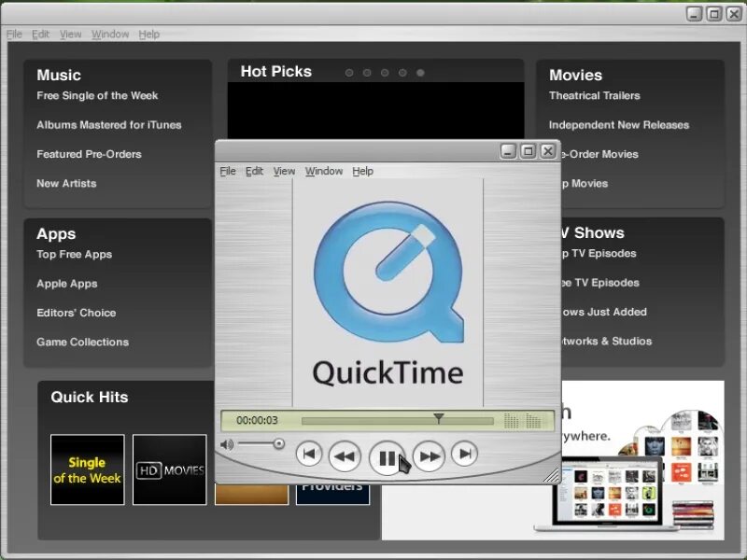This screenshot has width=747, height=560.
Task: Click the rewind button in QuickTime
Action: (x=345, y=456)
